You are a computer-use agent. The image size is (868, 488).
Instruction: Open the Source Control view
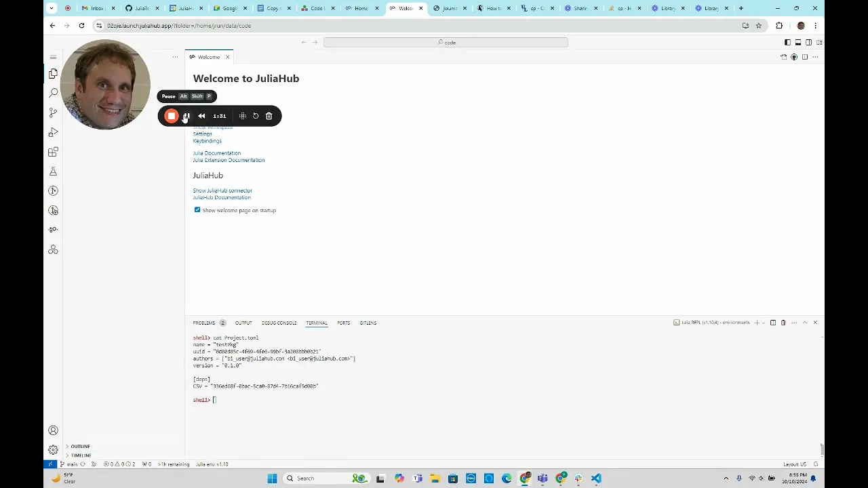click(53, 113)
